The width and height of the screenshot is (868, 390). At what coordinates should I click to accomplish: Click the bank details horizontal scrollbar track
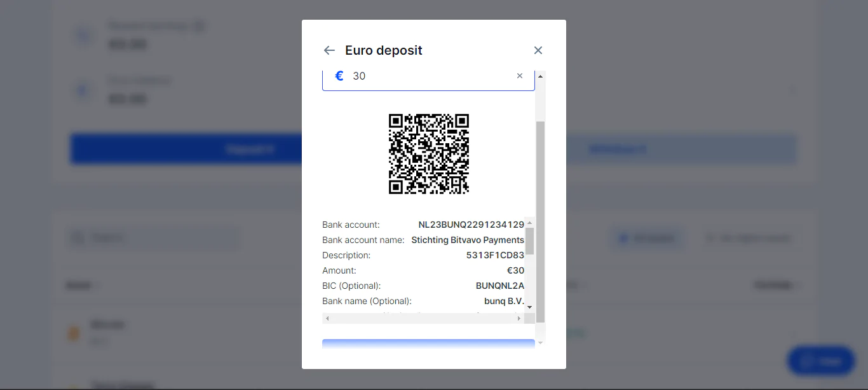[x=423, y=318]
